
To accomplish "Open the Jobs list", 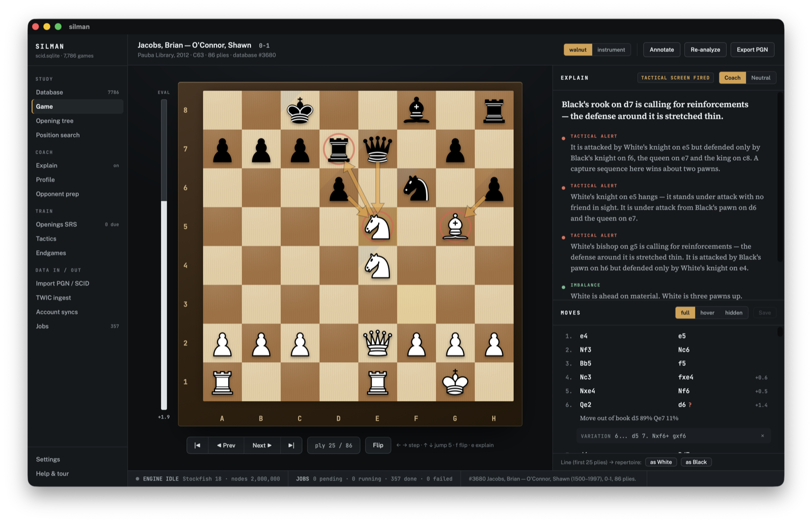I will click(77, 326).
